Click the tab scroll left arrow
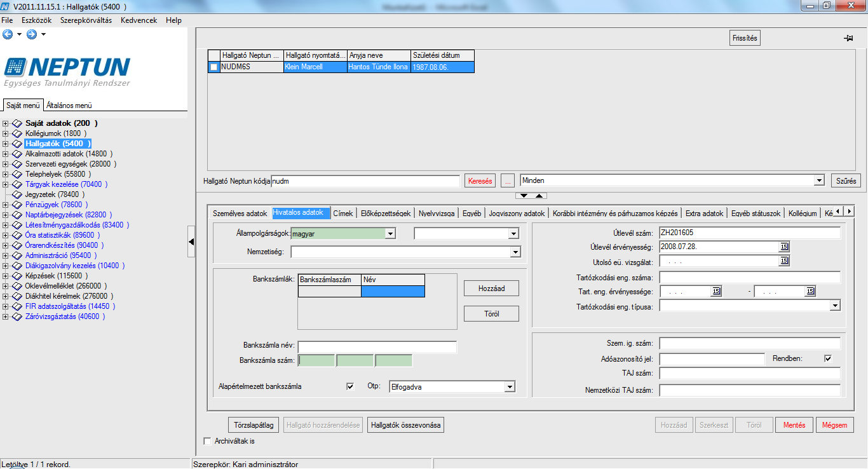868x469 pixels. click(x=837, y=211)
